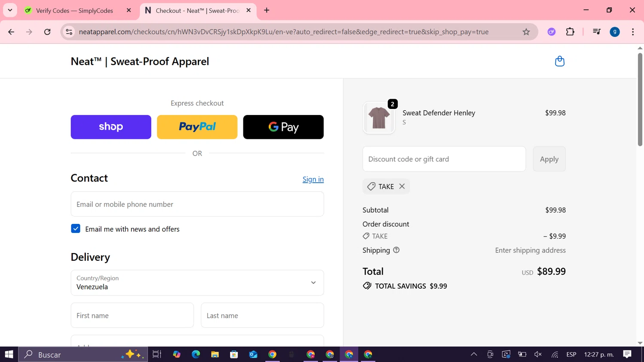
Task: Pay with PayPal button
Action: coord(197,127)
